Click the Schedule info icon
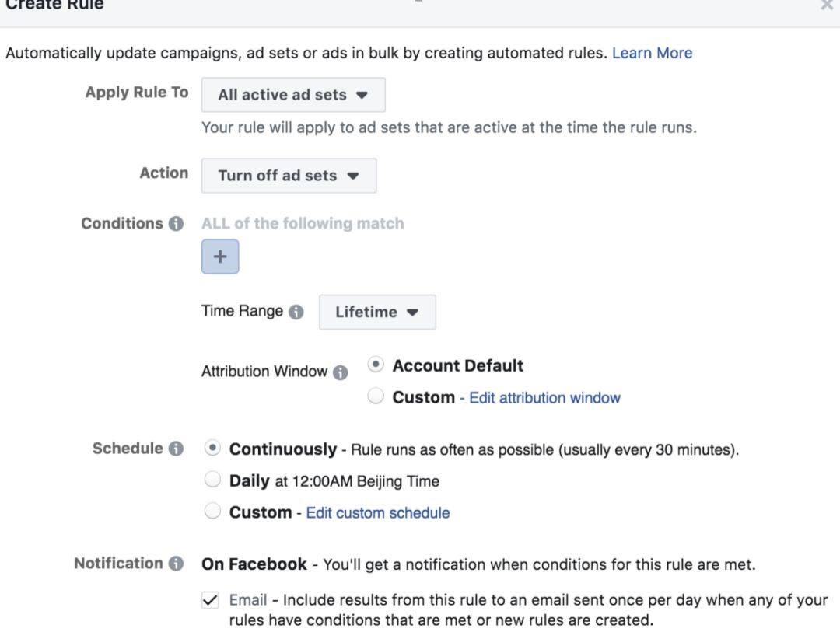The image size is (840, 632). pos(176,449)
